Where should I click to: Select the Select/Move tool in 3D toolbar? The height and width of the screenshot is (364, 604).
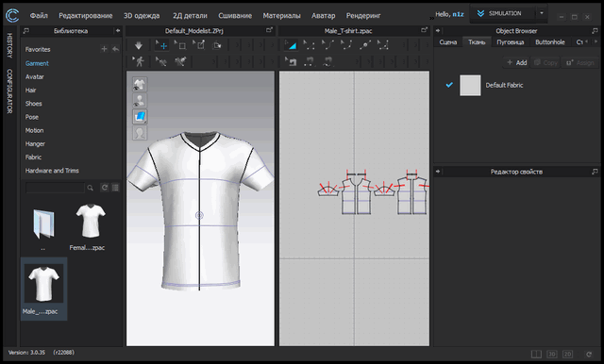(161, 45)
